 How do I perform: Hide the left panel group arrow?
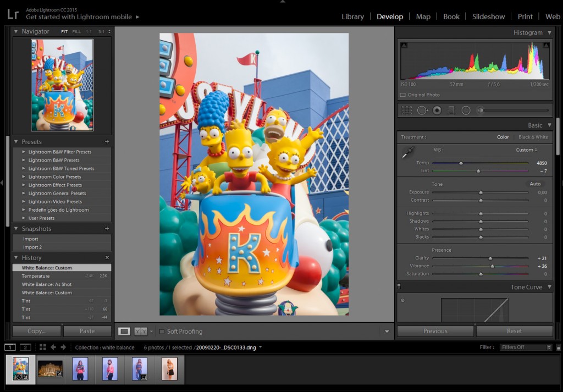tap(2, 183)
